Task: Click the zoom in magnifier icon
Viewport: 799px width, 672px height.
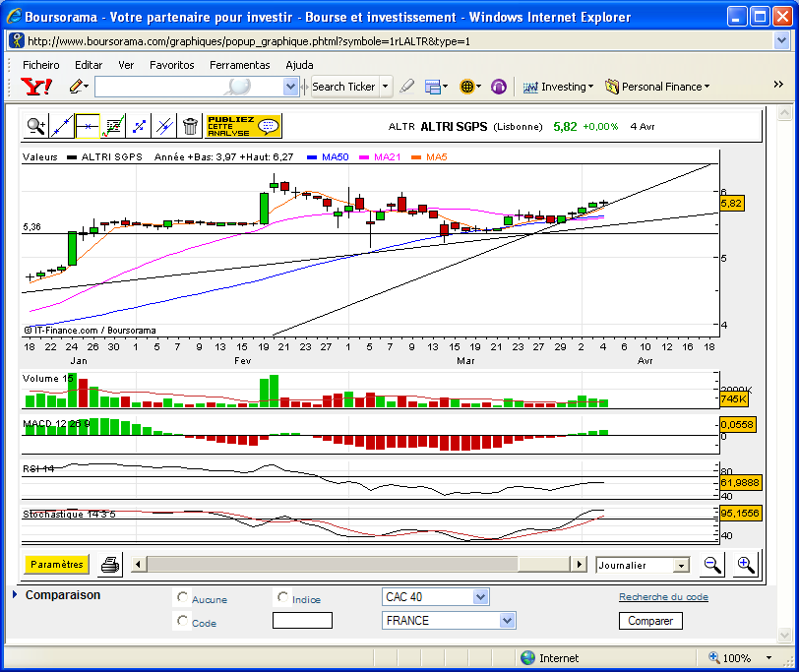Action: pyautogui.click(x=746, y=565)
